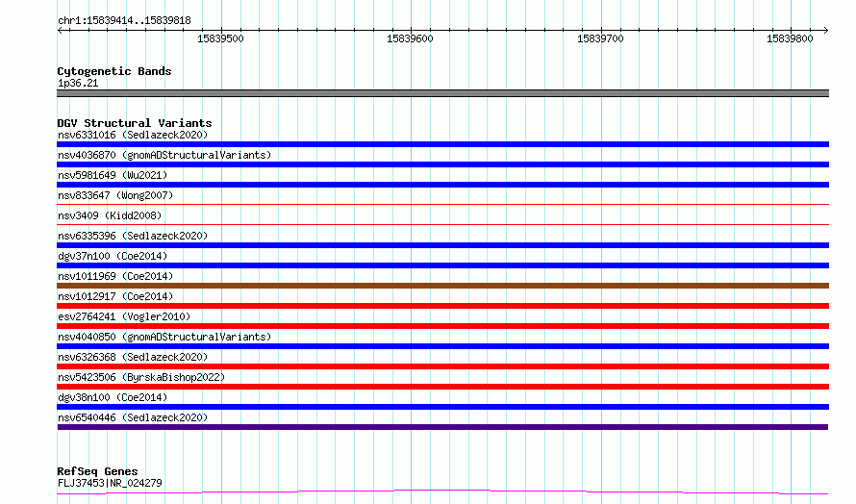Open the FLJ37453|NR_024279 gene label
The height and width of the screenshot is (504, 856).
tap(110, 483)
